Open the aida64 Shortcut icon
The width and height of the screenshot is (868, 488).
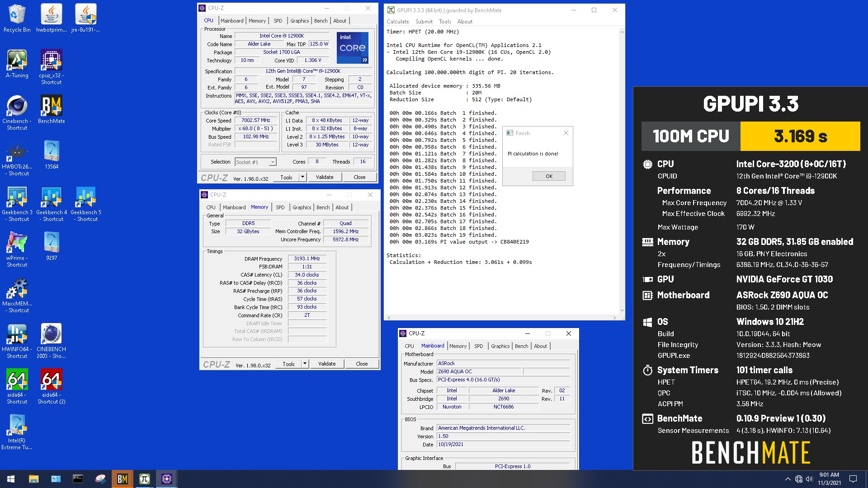(x=17, y=386)
